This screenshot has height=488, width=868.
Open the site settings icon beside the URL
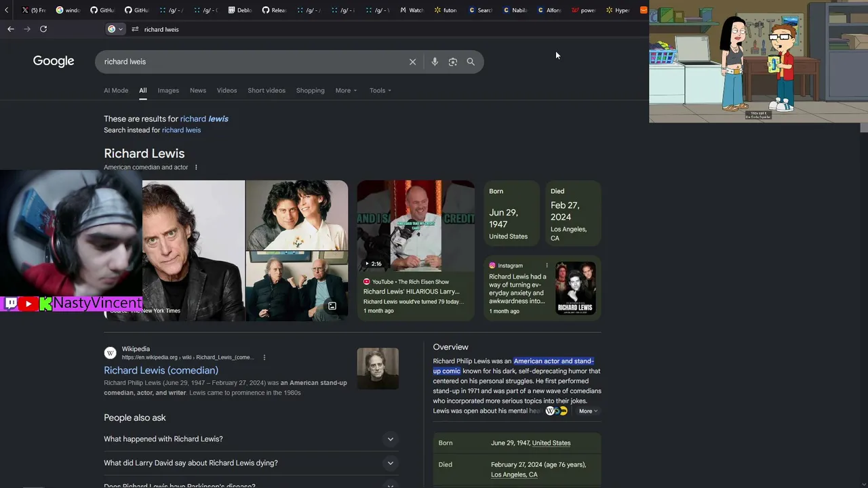pos(135,29)
